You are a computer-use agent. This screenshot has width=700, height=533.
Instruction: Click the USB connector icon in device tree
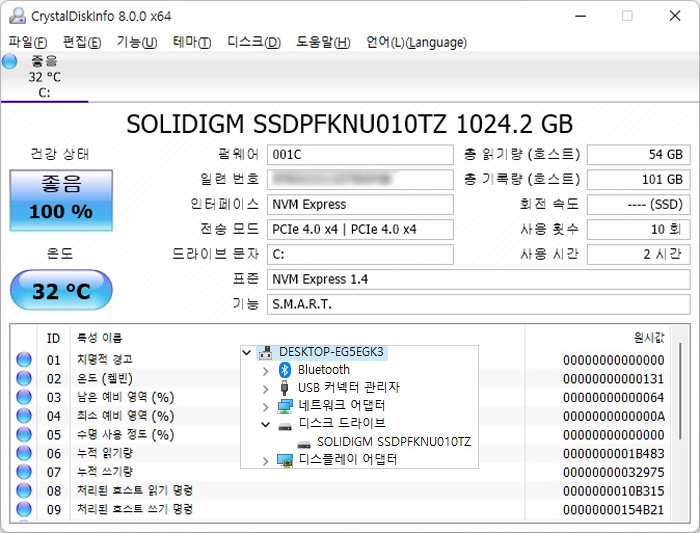tap(284, 387)
